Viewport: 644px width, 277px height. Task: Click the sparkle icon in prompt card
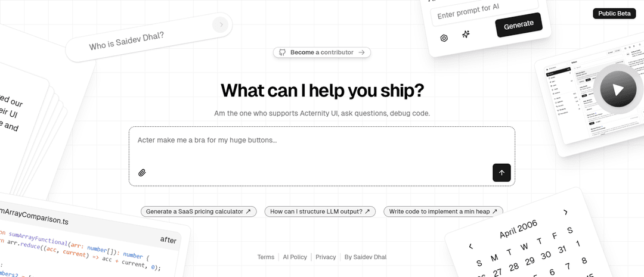[466, 35]
